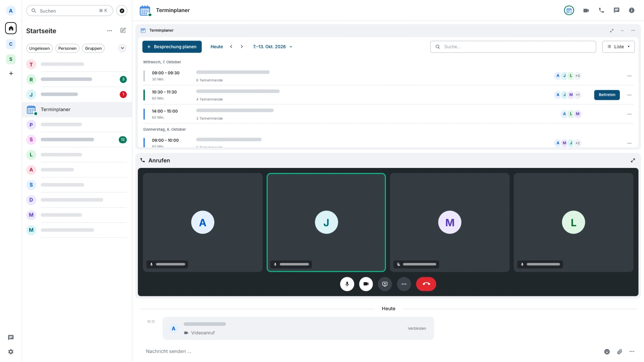Toggle the microphone in call controls
Screen dimensions: 644x362
(347, 284)
